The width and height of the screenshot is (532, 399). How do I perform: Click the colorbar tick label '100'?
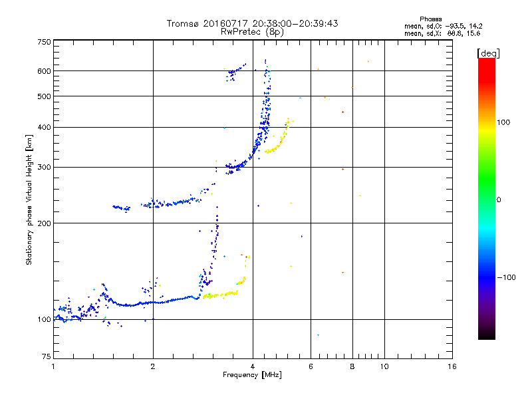pos(503,122)
